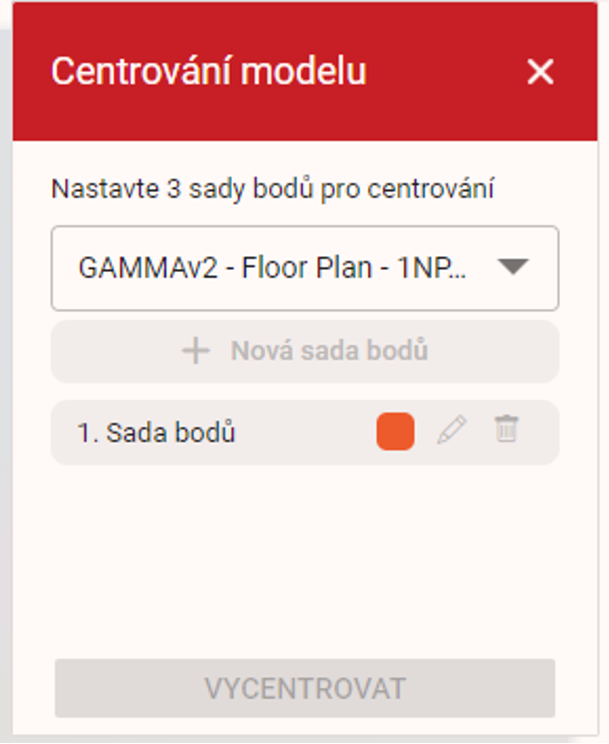Expand the dropdown using the gray triangle arrow
Image resolution: width=609 pixels, height=744 pixels.
pyautogui.click(x=512, y=267)
